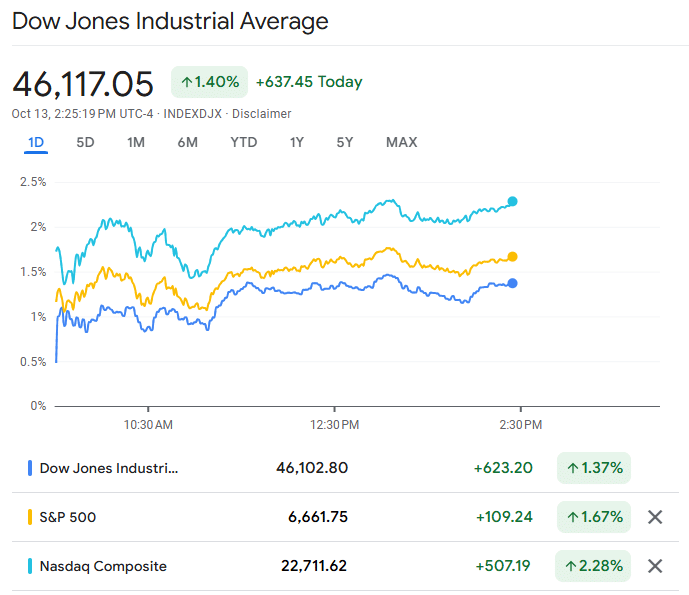The image size is (689, 595).
Task: Switch to the 1M time range tab
Action: tap(136, 142)
